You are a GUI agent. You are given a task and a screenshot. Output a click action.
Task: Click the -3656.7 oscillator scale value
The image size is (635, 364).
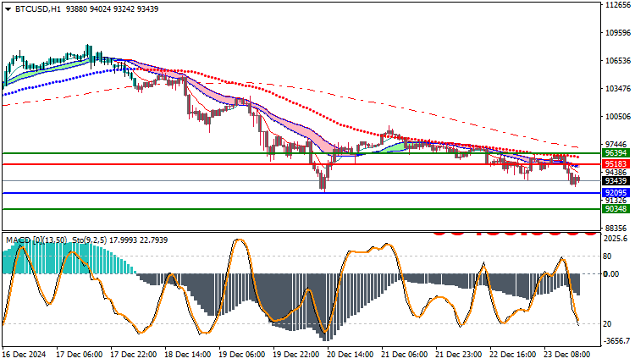point(616,341)
